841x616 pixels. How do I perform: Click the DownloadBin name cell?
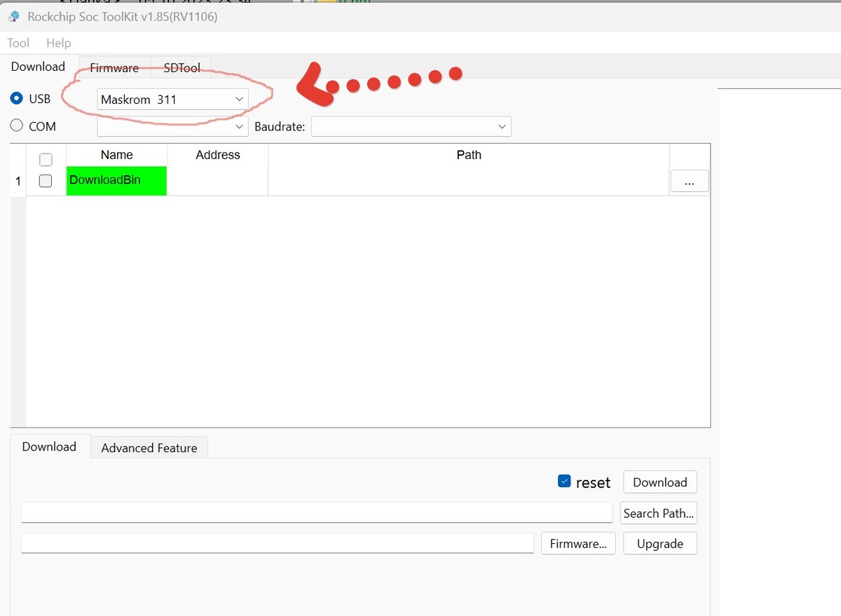click(x=117, y=181)
